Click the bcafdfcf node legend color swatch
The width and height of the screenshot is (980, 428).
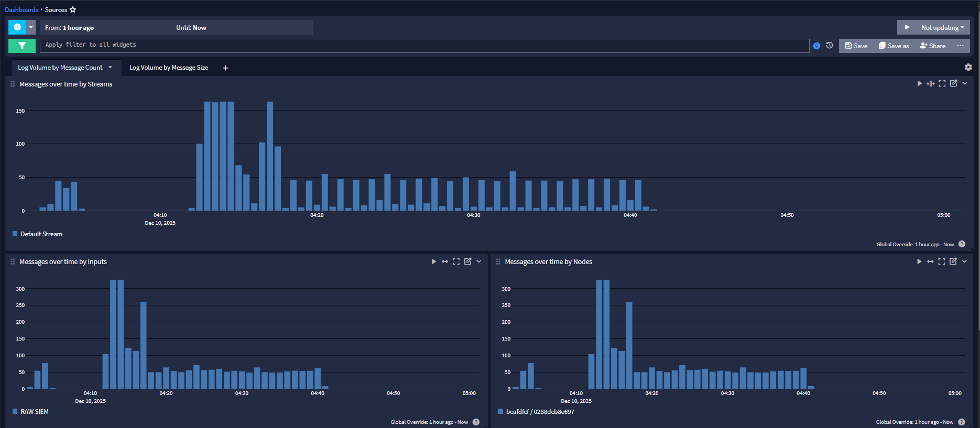click(500, 412)
